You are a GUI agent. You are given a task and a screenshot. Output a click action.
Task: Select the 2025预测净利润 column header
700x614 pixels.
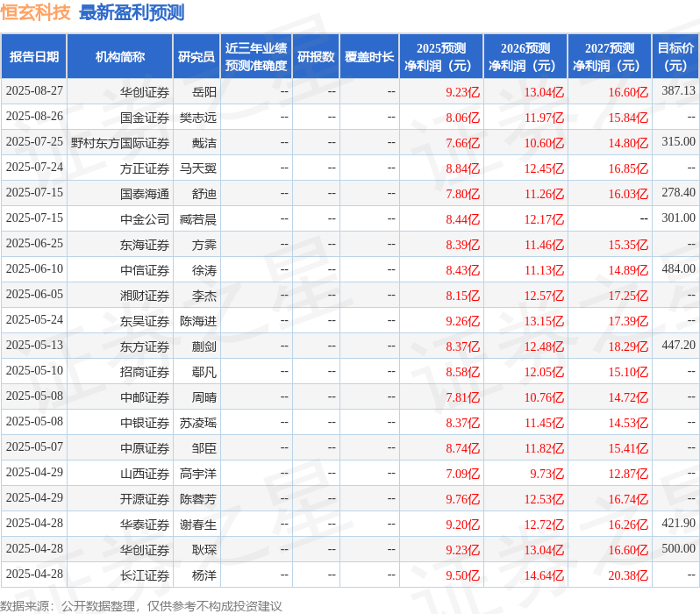tap(441, 56)
